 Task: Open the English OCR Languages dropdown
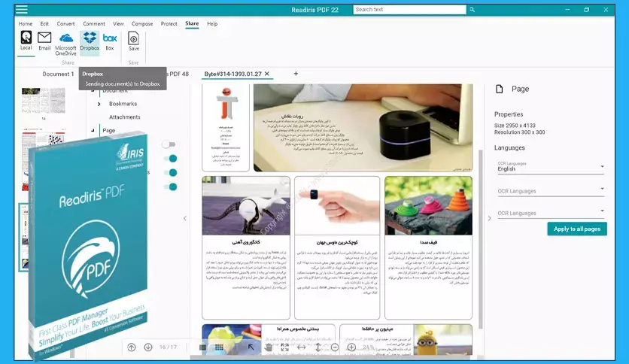550,167
